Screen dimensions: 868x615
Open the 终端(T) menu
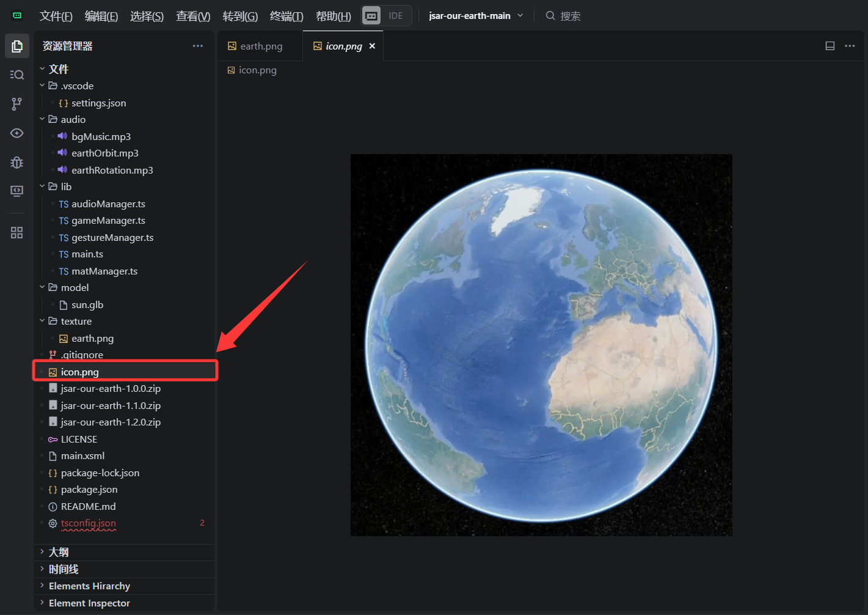tap(286, 17)
